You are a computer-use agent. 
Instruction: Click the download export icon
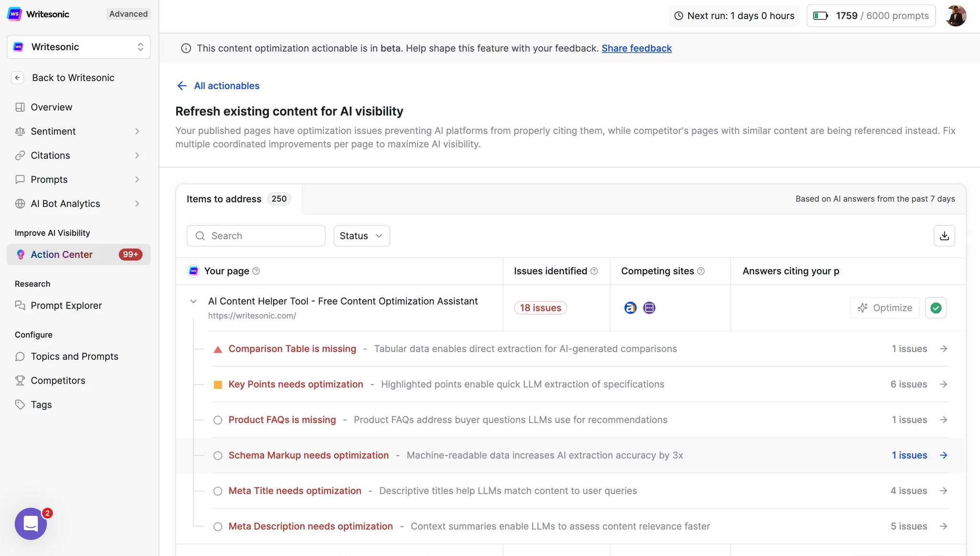[944, 236]
